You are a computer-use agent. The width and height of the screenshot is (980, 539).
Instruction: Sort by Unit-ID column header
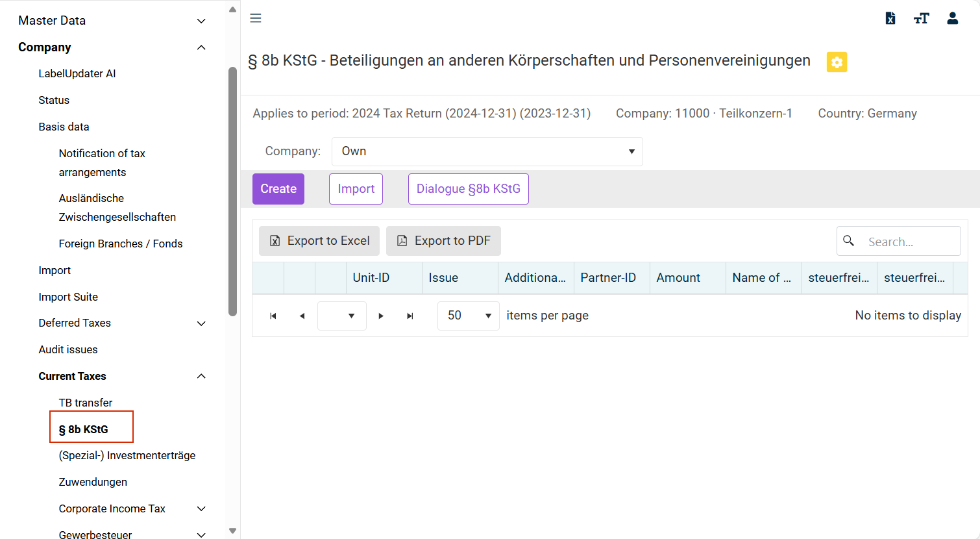[384, 278]
